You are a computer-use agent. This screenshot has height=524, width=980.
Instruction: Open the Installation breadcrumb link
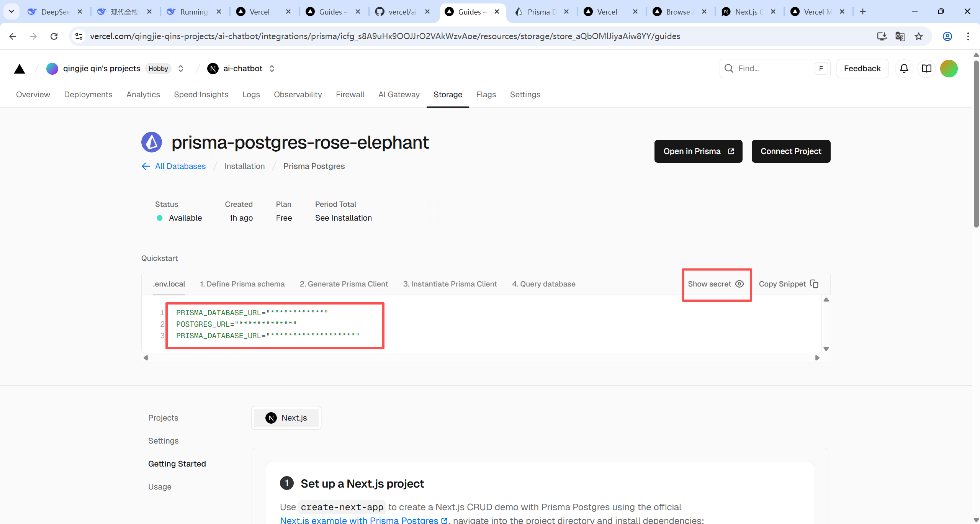click(x=244, y=166)
